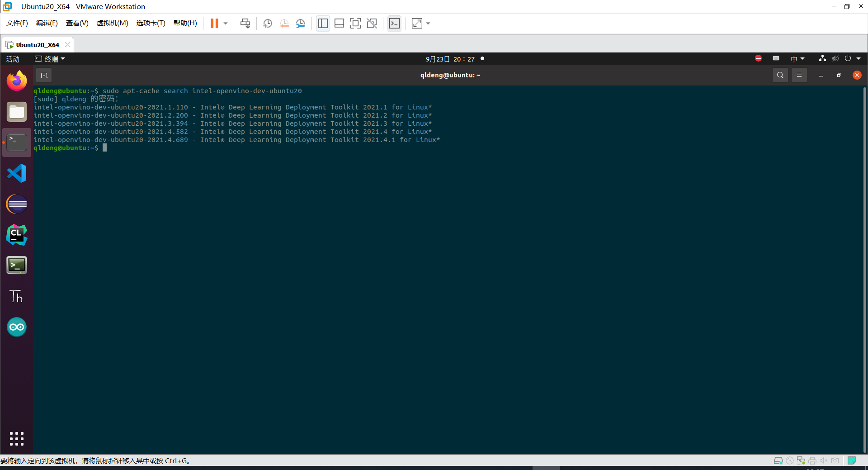Click terminal scrollbar

pyautogui.click(x=864, y=270)
